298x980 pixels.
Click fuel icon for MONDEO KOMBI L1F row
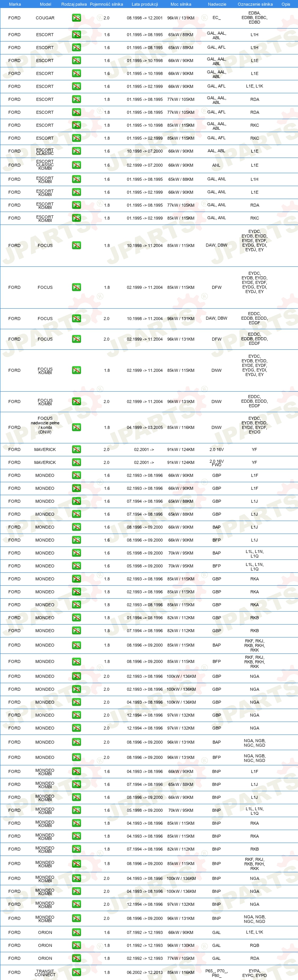point(76,771)
